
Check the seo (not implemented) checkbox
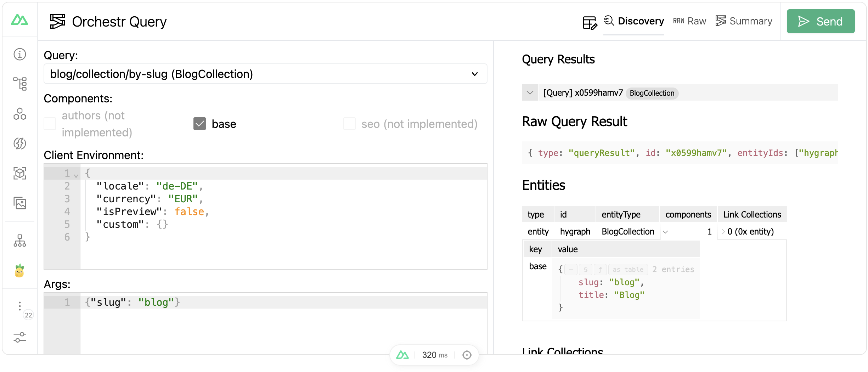(350, 124)
